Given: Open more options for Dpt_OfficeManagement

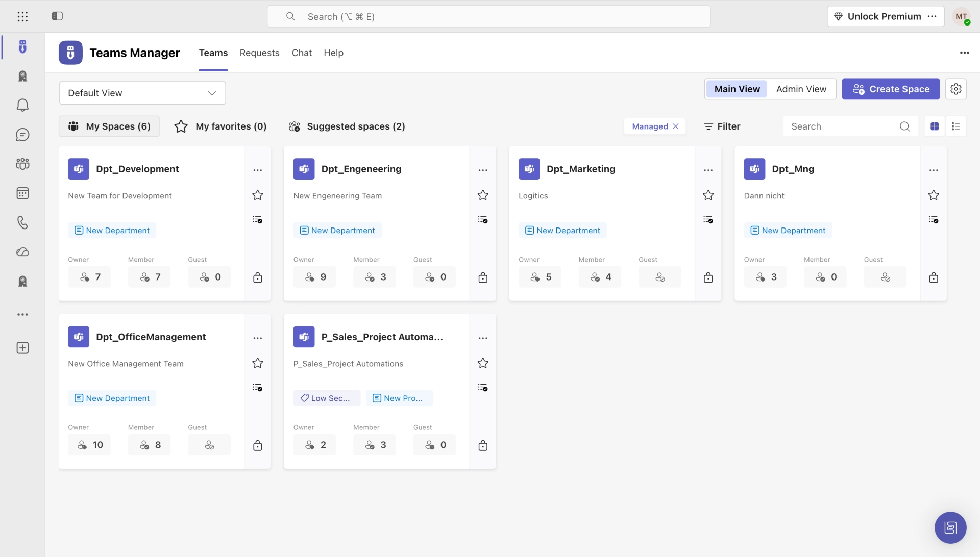Looking at the screenshot, I should [x=258, y=338].
